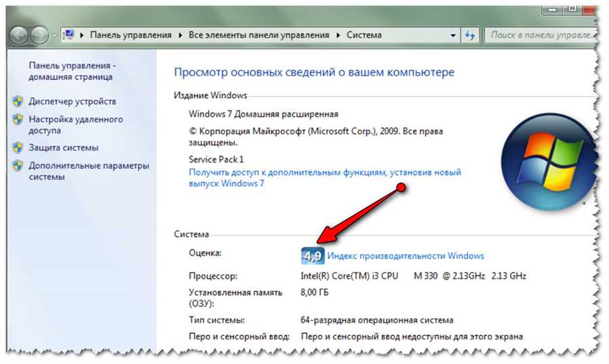Viewport: 609px width, 364px height.
Task: Select Все элементы панели управления breadcrumb
Action: click(x=259, y=35)
